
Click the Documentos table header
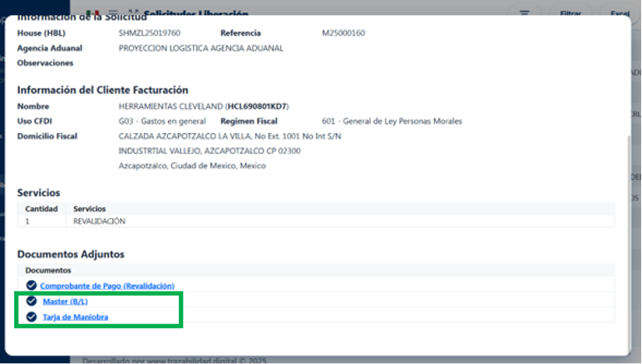(x=48, y=271)
